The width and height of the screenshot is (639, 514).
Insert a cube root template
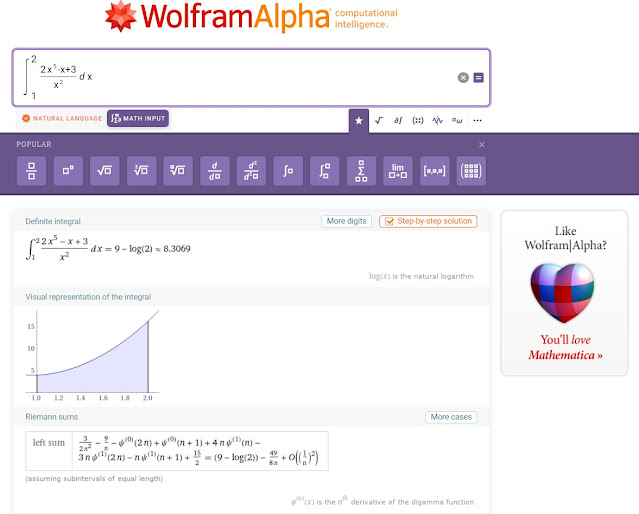tap(141, 171)
